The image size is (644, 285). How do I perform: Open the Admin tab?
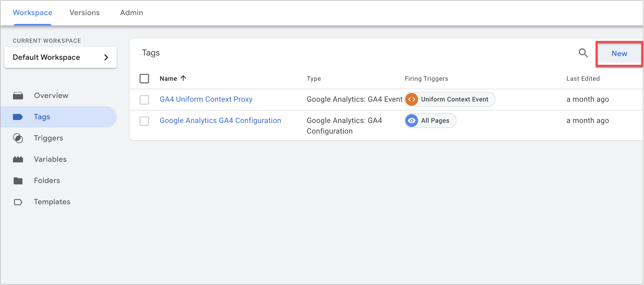132,13
